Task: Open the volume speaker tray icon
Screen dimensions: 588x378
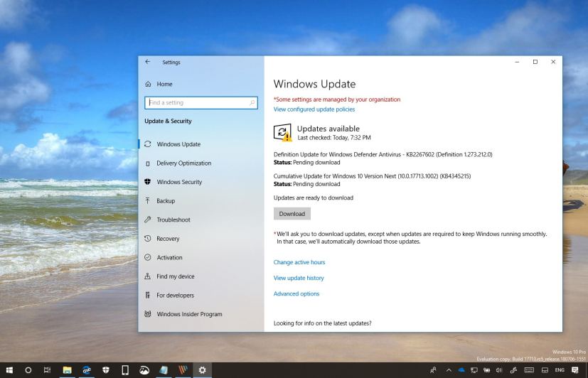Action: [x=498, y=370]
